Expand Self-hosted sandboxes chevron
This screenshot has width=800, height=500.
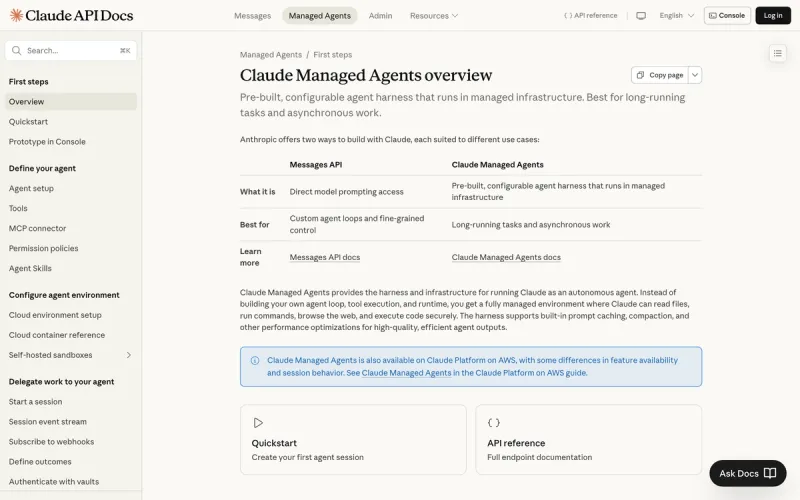pyautogui.click(x=129, y=355)
